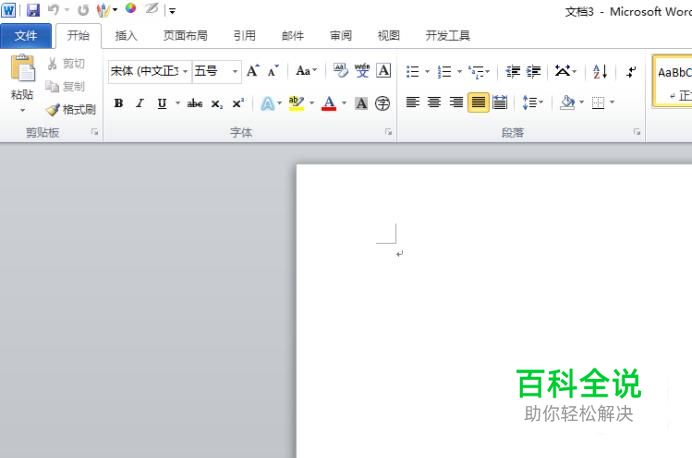The height and width of the screenshot is (458, 692).
Task: Center the text alignment
Action: pos(434,103)
